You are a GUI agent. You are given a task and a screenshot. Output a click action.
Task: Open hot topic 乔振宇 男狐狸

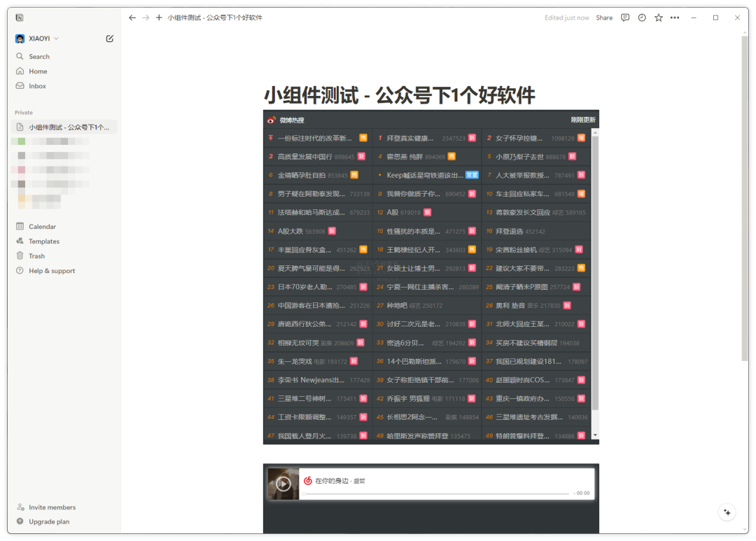(x=408, y=399)
